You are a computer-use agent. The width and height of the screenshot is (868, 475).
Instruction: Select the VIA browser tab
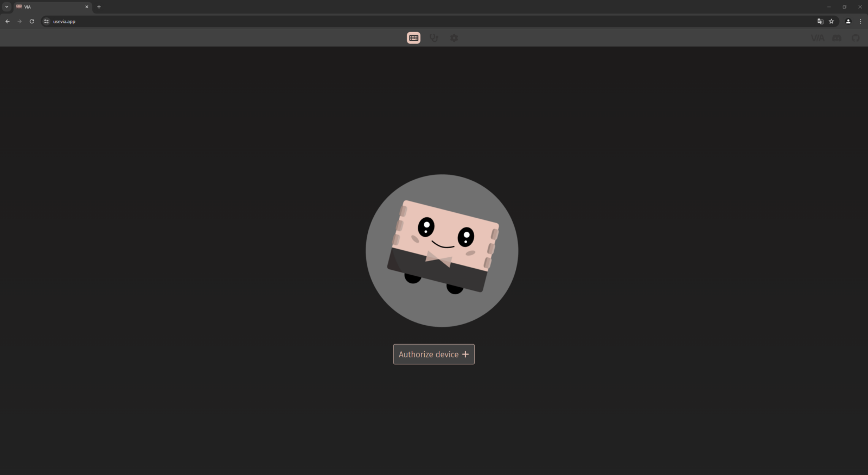(52, 7)
